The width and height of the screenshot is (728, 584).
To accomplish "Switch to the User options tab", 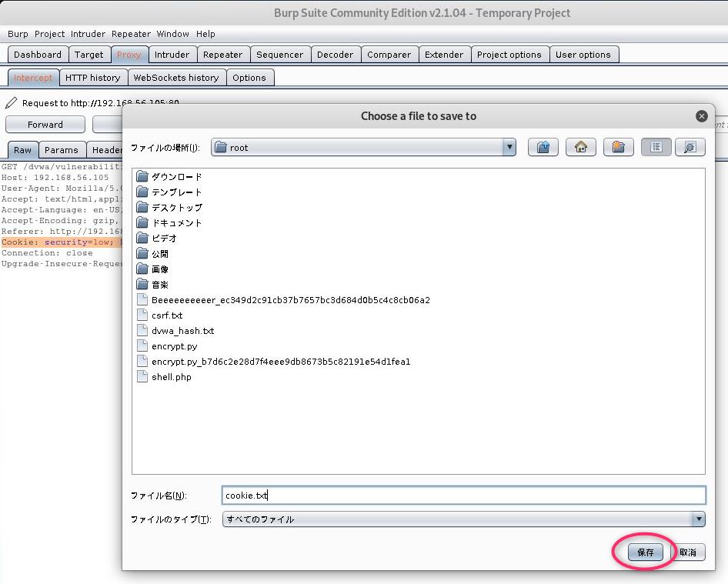I will point(583,55).
